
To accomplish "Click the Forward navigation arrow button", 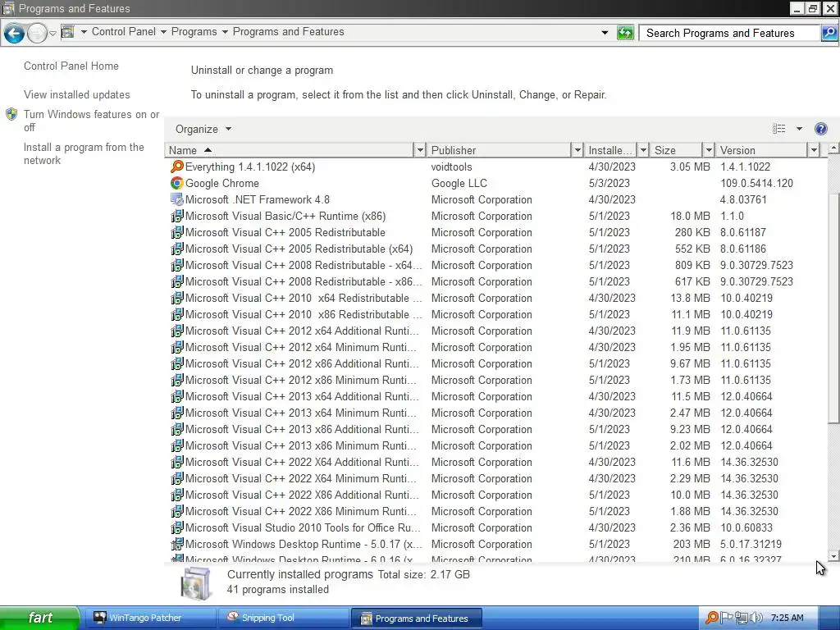I will click(37, 33).
